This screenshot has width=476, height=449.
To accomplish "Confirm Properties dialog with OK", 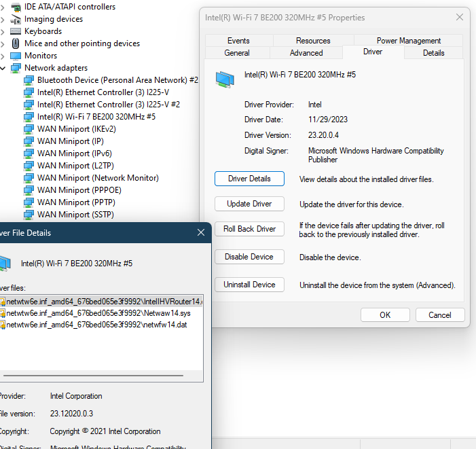I will (x=385, y=315).
